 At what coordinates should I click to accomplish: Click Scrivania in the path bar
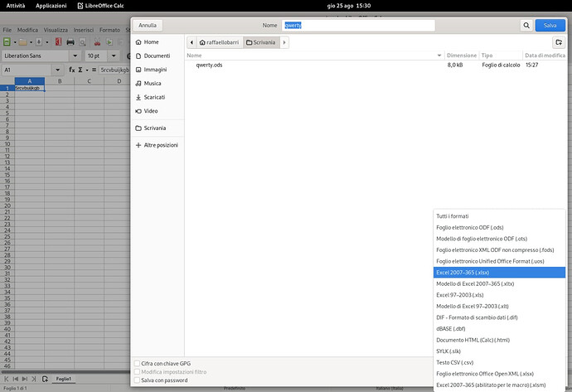click(261, 42)
